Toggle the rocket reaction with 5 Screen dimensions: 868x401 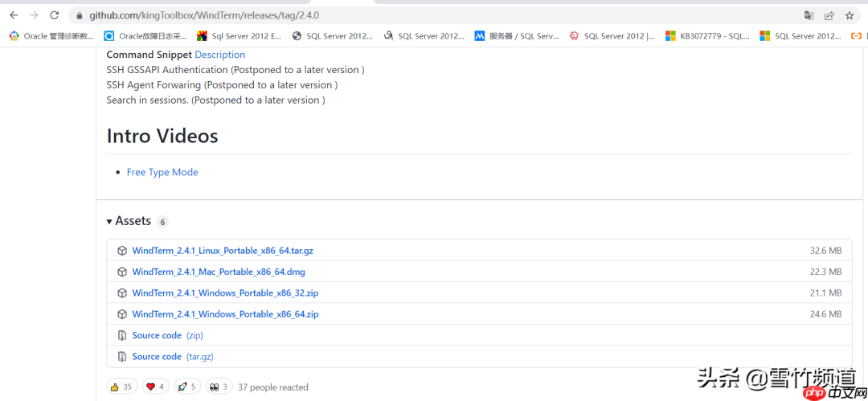coord(187,387)
